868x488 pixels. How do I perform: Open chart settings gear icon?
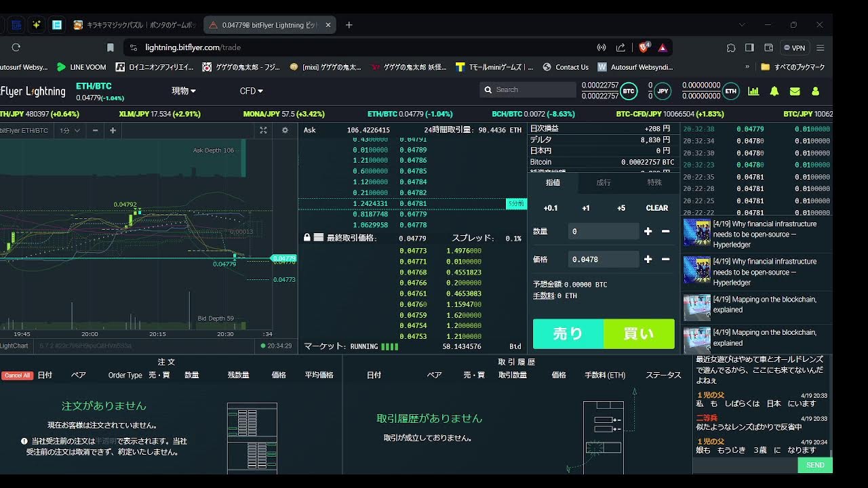point(285,130)
